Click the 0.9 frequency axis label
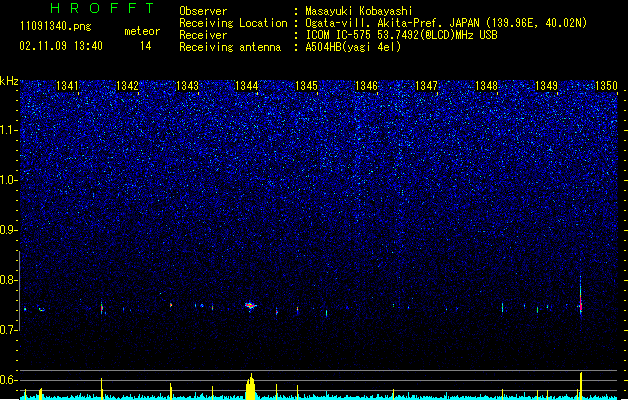 click(x=8, y=230)
